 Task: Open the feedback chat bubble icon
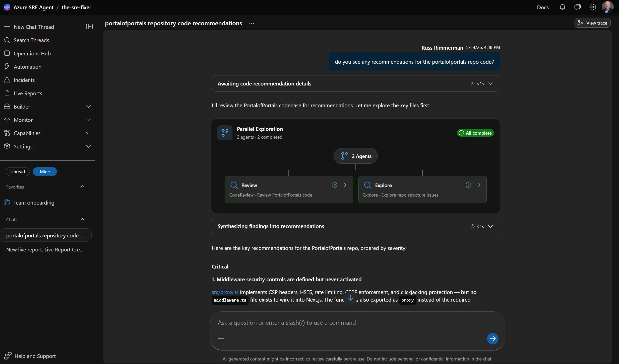click(577, 7)
